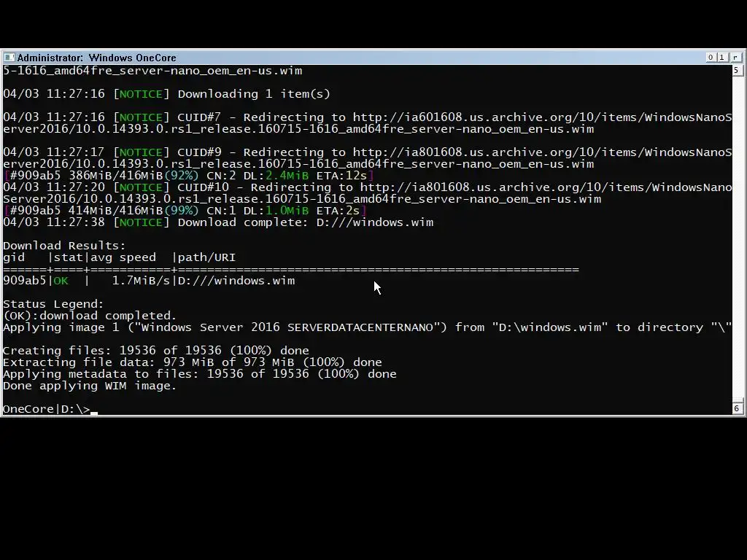Click the 'gid' column header
The width and height of the screenshot is (747, 560).
pos(14,257)
